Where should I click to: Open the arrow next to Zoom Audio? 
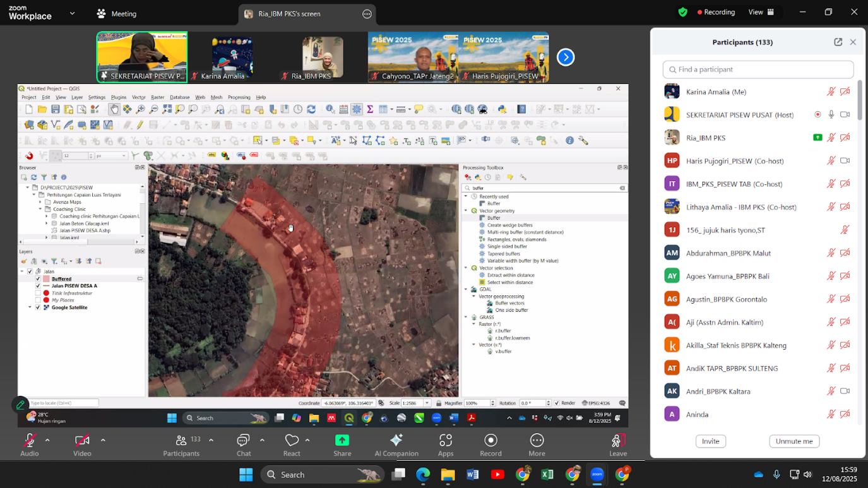click(x=47, y=440)
